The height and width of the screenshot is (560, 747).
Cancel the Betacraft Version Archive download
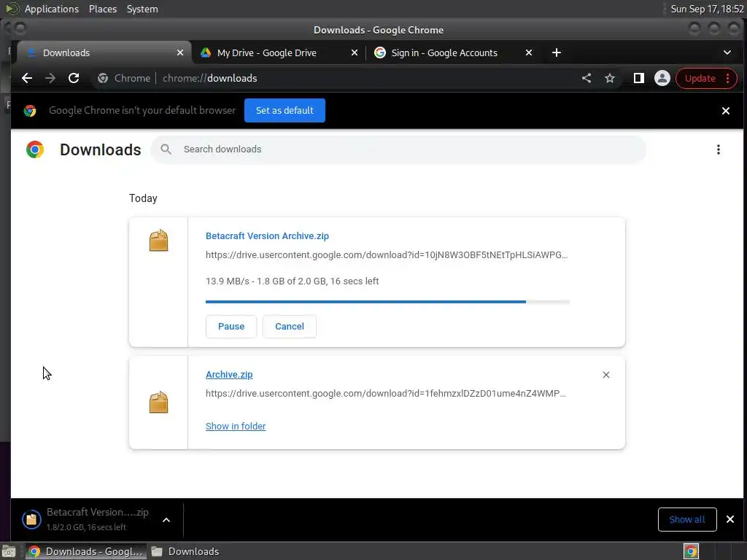pyautogui.click(x=289, y=327)
